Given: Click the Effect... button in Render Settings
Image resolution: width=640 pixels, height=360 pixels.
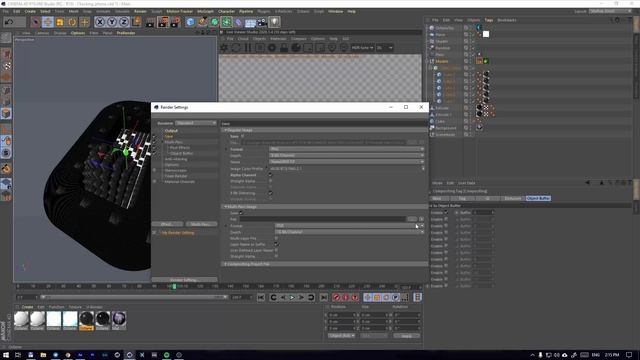Looking at the screenshot, I should 167,224.
